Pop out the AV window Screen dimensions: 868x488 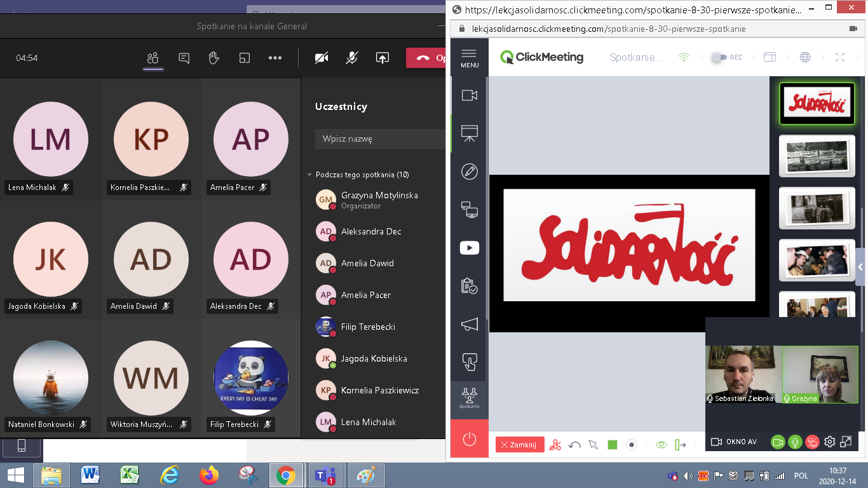[x=846, y=442]
